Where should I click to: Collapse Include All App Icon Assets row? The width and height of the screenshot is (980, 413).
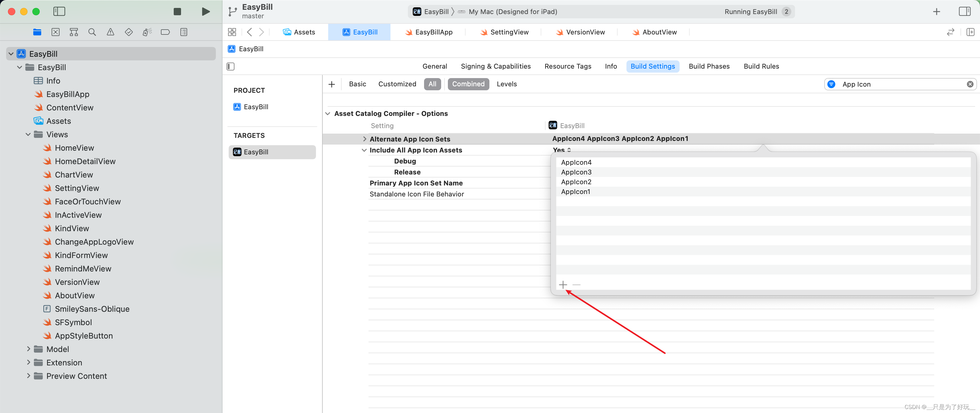point(364,150)
